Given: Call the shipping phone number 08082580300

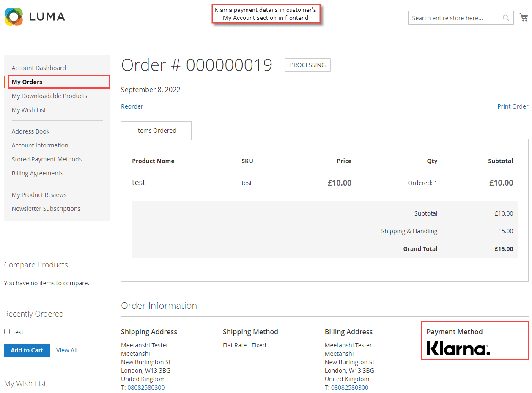Looking at the screenshot, I should click(146, 387).
